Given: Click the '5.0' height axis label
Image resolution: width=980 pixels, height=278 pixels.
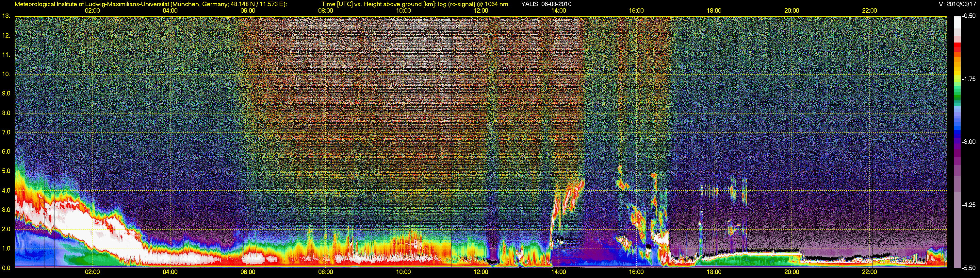Looking at the screenshot, I should [x=6, y=171].
